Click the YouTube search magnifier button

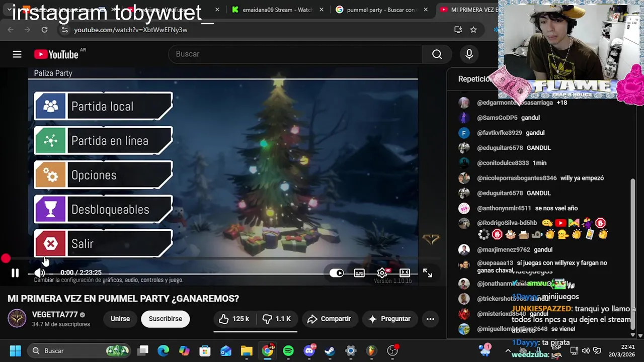pyautogui.click(x=437, y=54)
